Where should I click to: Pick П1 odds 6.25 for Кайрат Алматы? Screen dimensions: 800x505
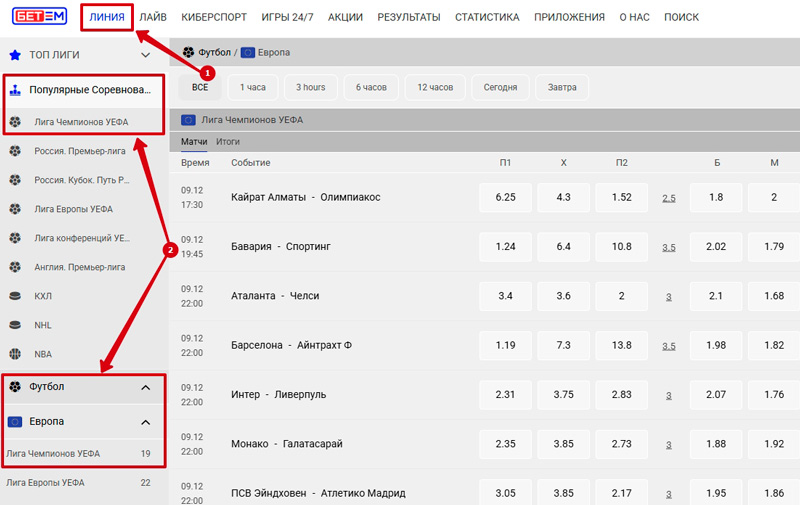505,197
